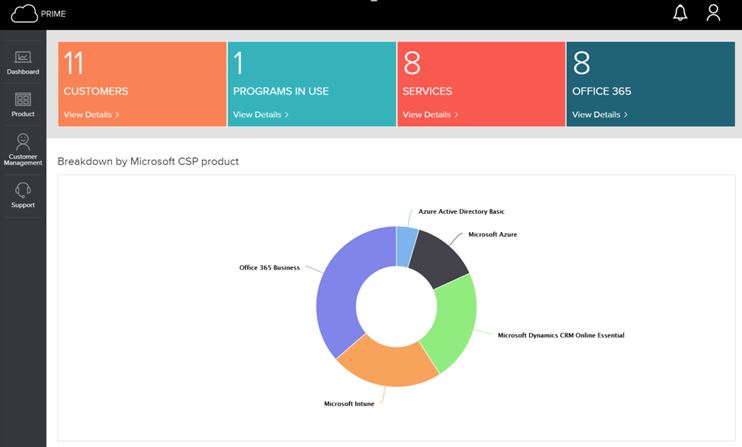Click the Office 365 Business purple slice
The height and width of the screenshot is (447, 742).
click(x=338, y=290)
